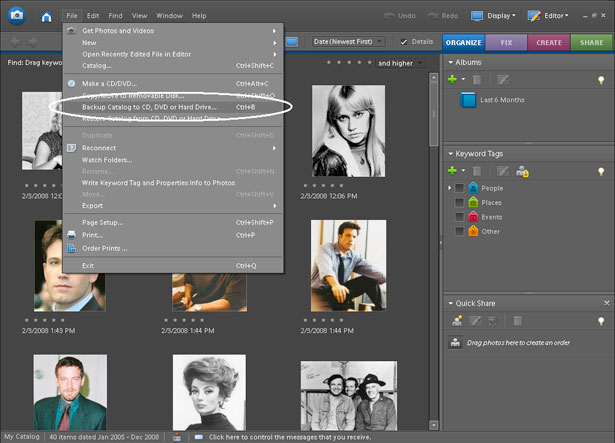Image resolution: width=615 pixels, height=443 pixels.
Task: Check the People keyword tag box
Action: tap(459, 188)
